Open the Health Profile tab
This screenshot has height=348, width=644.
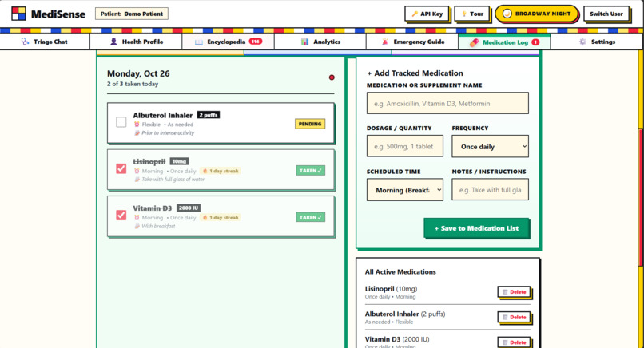136,42
